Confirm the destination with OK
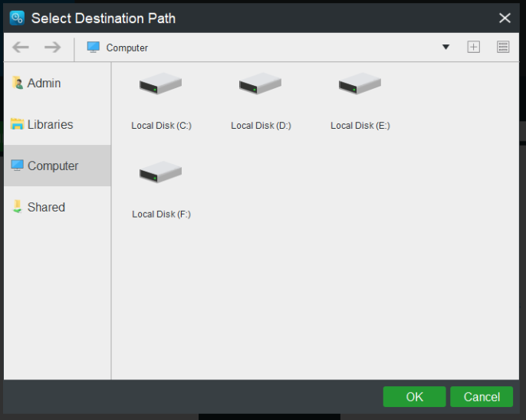Viewport: 526px width, 420px height. coord(414,397)
